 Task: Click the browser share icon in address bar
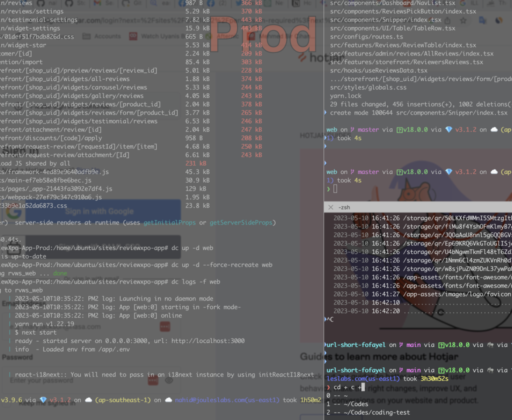[447, 20]
